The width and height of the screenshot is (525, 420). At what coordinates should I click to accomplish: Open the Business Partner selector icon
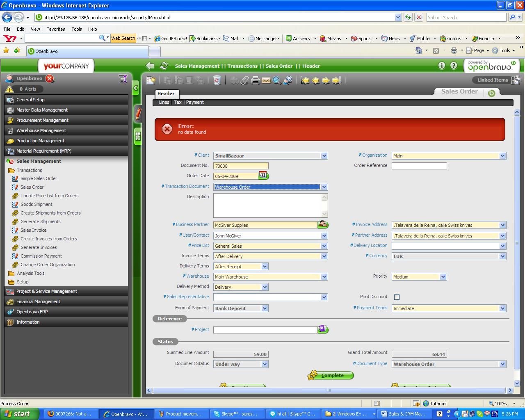tap(323, 224)
